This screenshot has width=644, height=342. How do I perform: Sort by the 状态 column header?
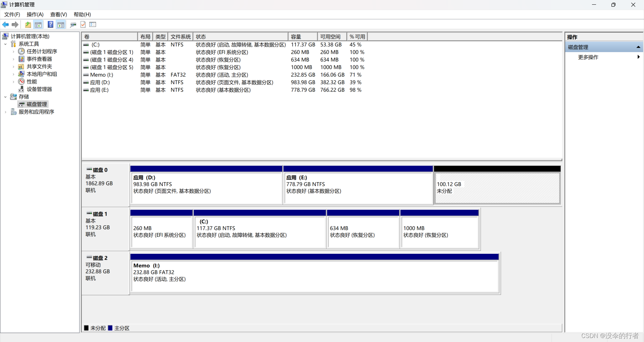point(240,37)
